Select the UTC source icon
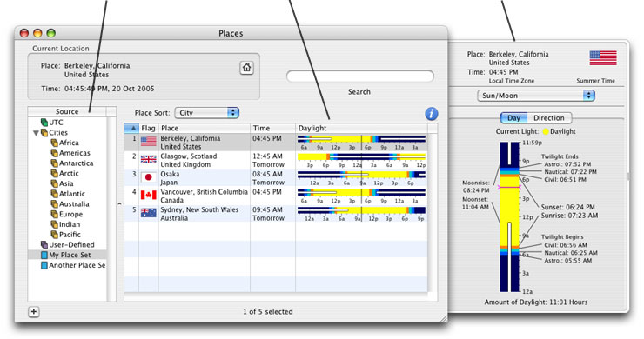 tap(44, 123)
